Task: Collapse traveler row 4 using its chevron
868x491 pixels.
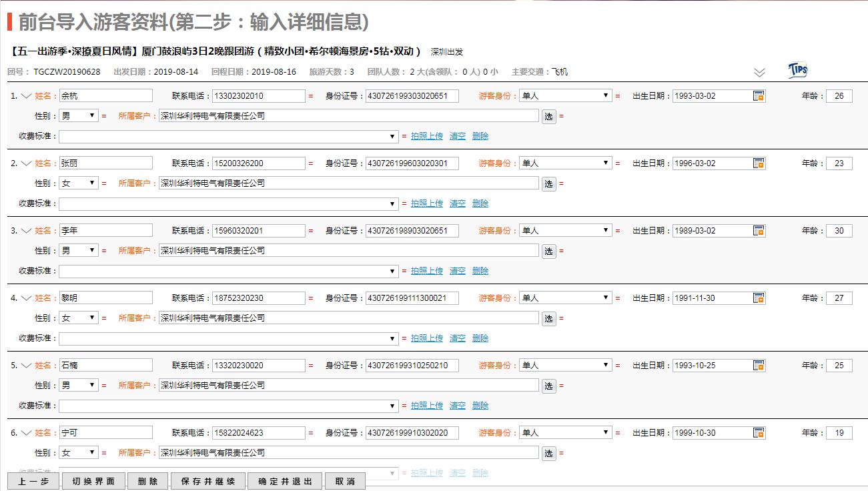Action: coord(27,298)
